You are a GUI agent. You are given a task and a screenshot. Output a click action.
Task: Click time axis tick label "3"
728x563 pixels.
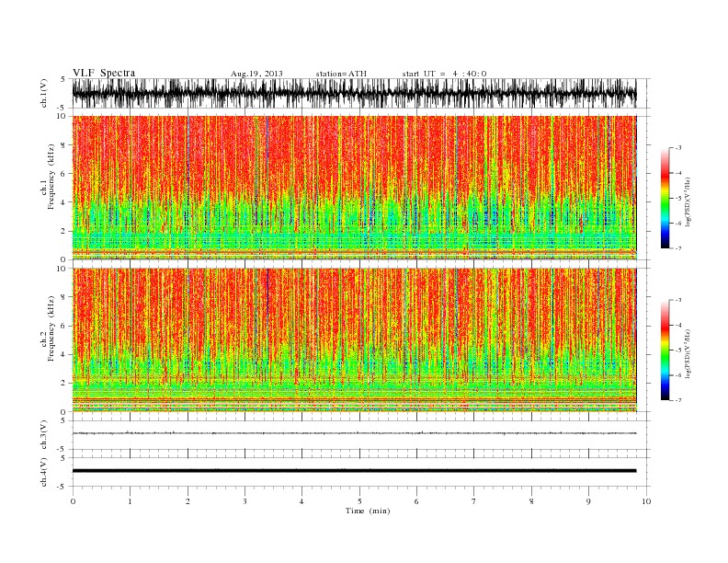245,501
